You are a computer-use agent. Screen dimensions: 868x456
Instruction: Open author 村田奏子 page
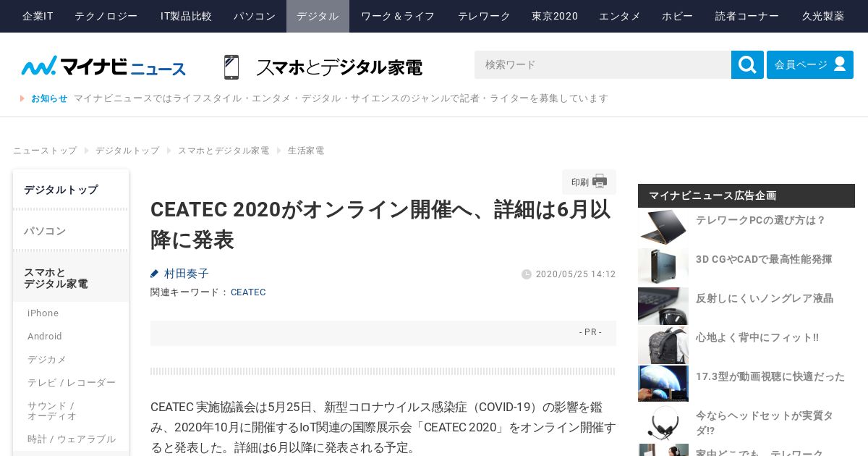tap(187, 274)
